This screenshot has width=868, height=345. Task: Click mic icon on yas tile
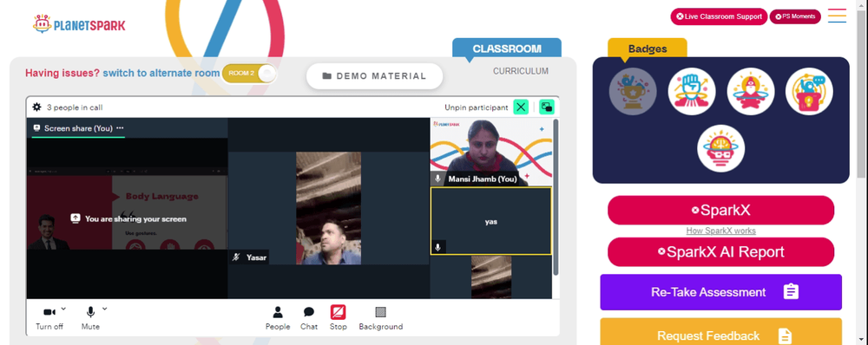437,247
